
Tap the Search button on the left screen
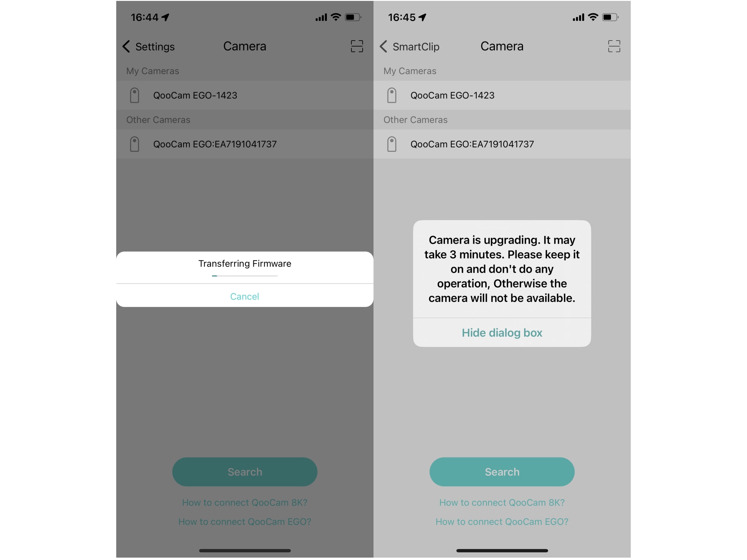click(245, 472)
